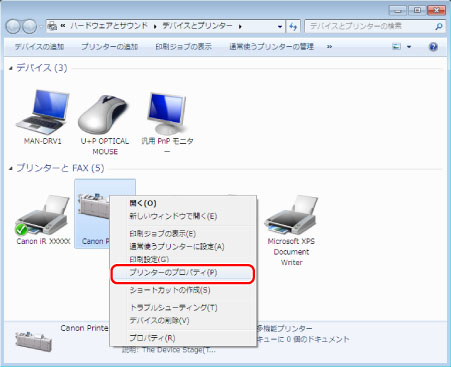
Task: Choose 開く(O) from the context menu
Action: click(183, 203)
